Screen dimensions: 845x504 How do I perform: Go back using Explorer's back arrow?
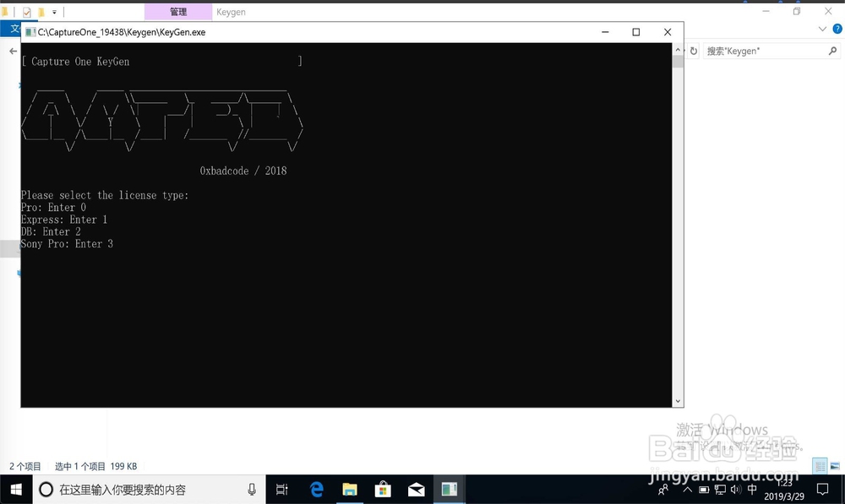point(13,51)
